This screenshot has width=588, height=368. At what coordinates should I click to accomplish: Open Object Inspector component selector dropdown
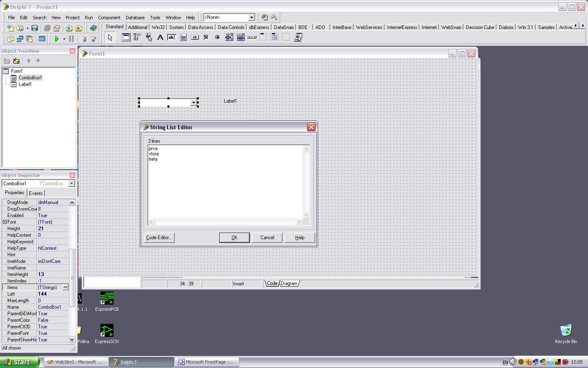coord(71,184)
